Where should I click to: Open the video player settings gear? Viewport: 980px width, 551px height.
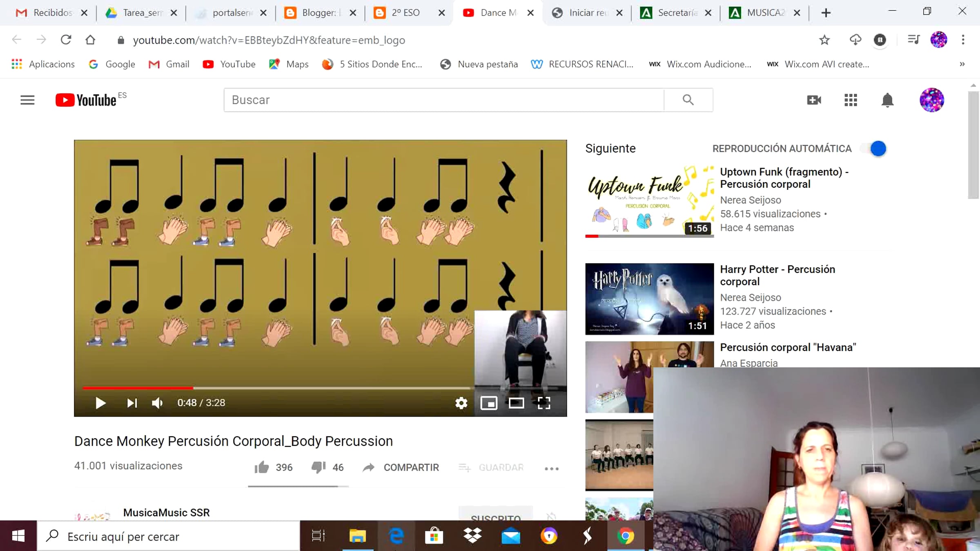click(461, 403)
